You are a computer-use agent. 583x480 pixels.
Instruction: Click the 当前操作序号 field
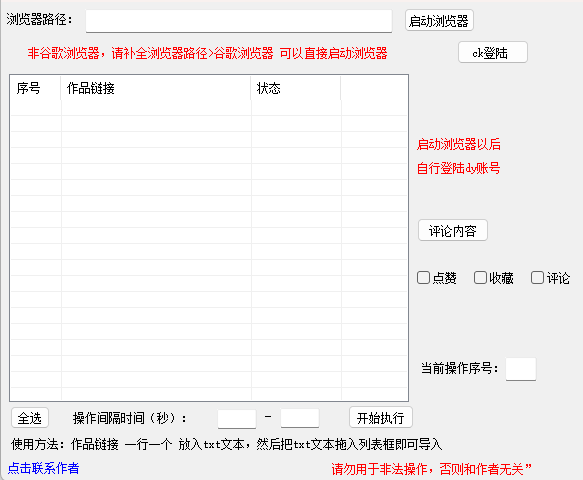[x=521, y=369]
